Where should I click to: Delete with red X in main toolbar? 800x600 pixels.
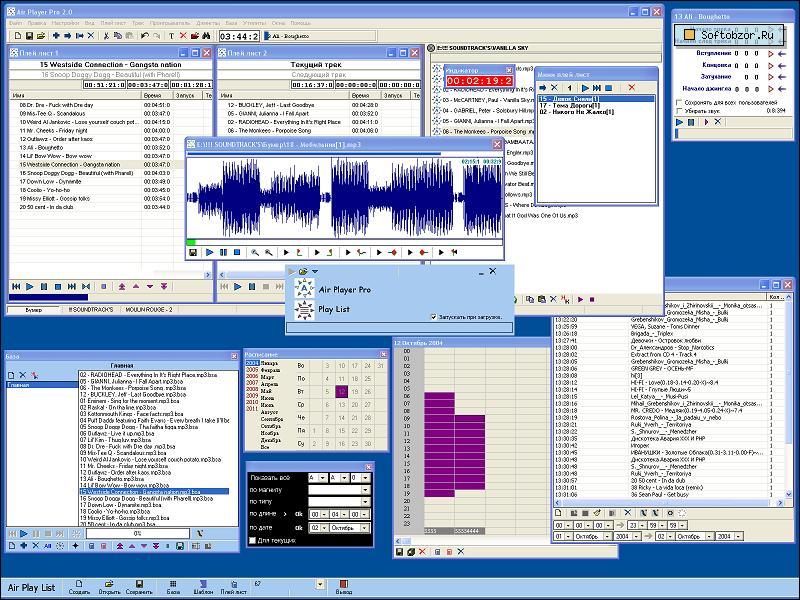point(183,36)
